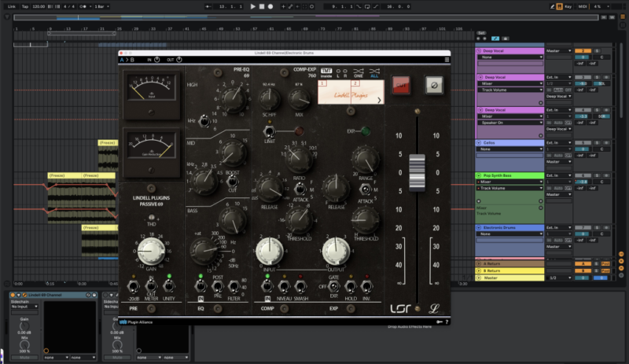Click the key icon in plugin footer
Viewport: 629px width, 364px height.
coord(438,322)
